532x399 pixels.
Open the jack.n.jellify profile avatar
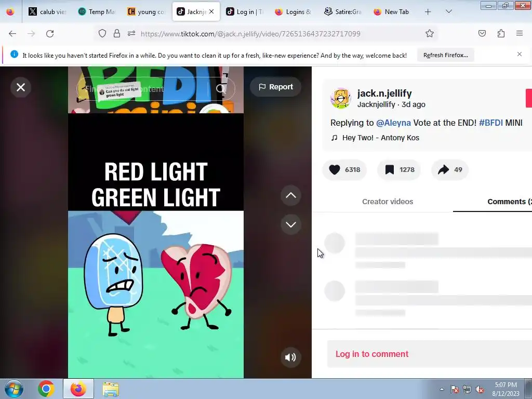pos(340,98)
